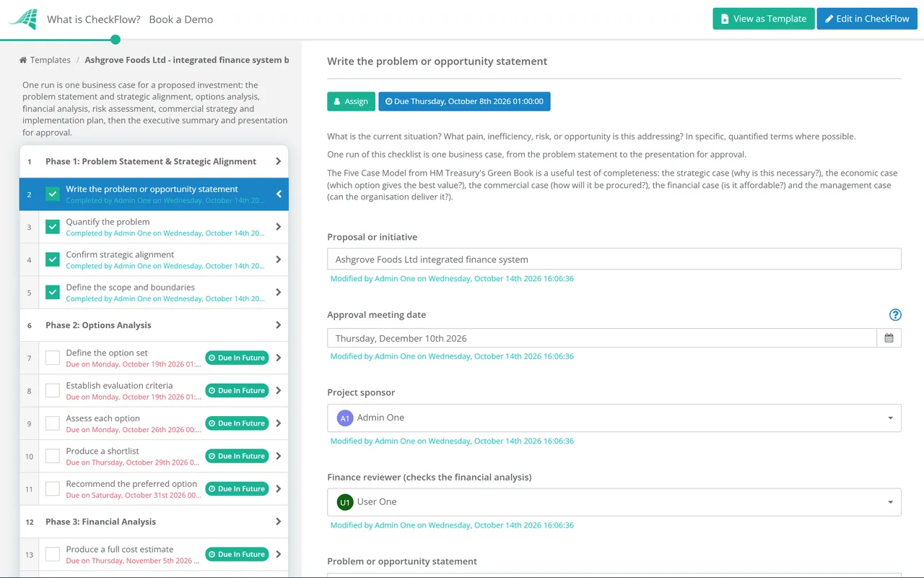The image size is (924, 578).
Task: Open the What is CheckFlow? menu link
Action: pos(94,20)
